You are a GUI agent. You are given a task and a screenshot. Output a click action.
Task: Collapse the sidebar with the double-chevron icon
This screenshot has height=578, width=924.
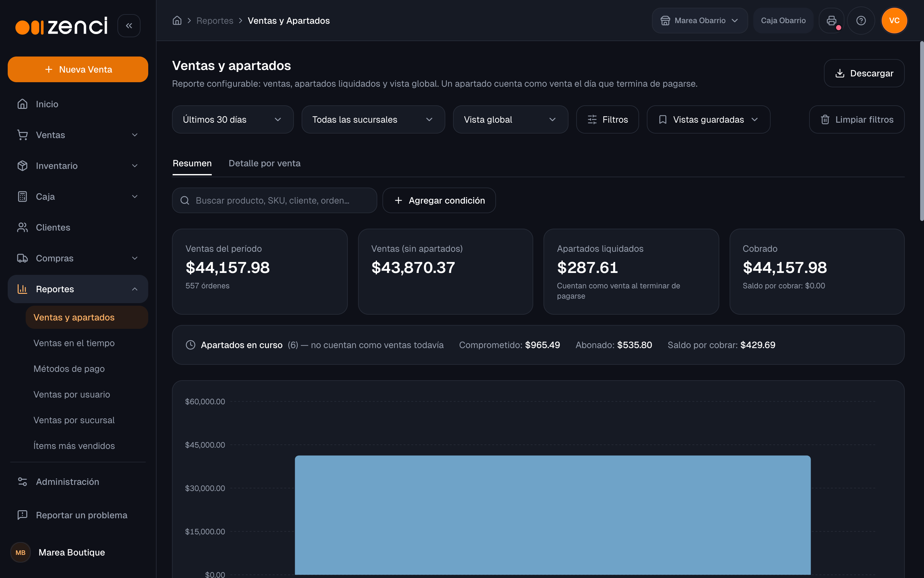(129, 26)
